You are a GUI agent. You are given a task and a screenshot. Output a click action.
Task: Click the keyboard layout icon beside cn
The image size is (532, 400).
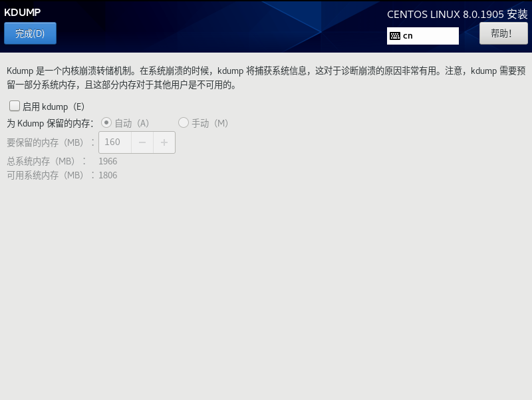coord(395,36)
